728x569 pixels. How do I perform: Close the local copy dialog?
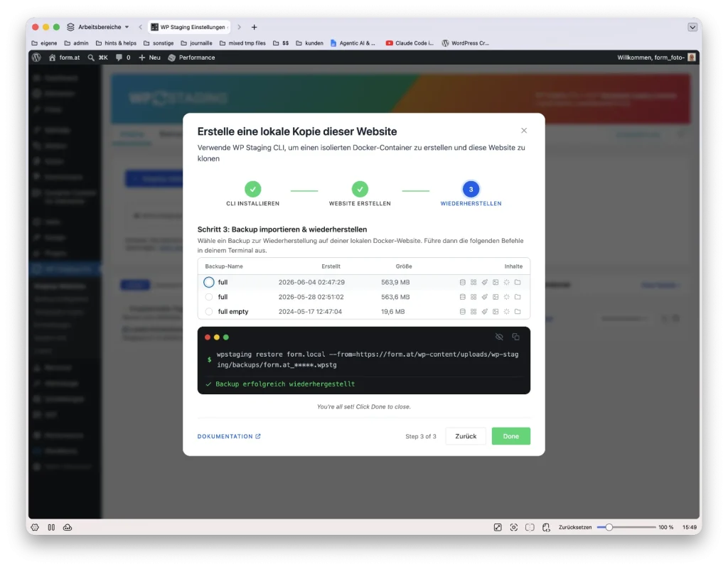524,130
